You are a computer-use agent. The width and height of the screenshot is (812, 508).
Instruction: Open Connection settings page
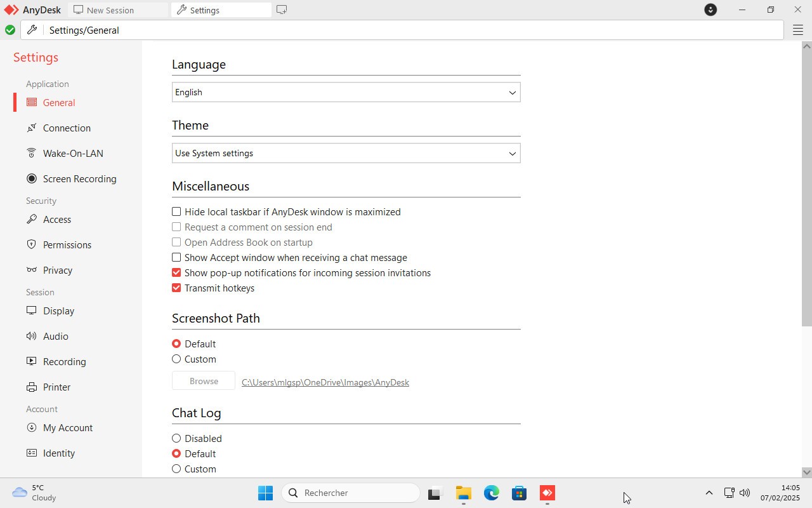pos(67,128)
